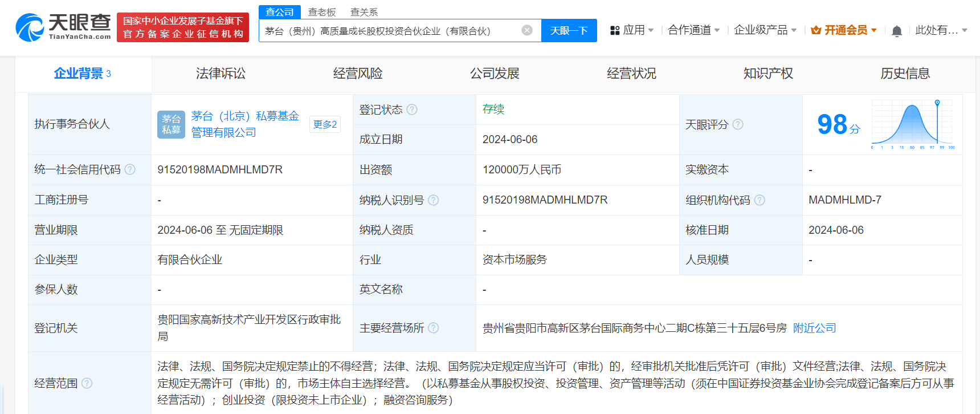Select the 贵阳国家高新技术产业开发区行政审批局 text
This screenshot has width=980, height=414.
tap(249, 328)
